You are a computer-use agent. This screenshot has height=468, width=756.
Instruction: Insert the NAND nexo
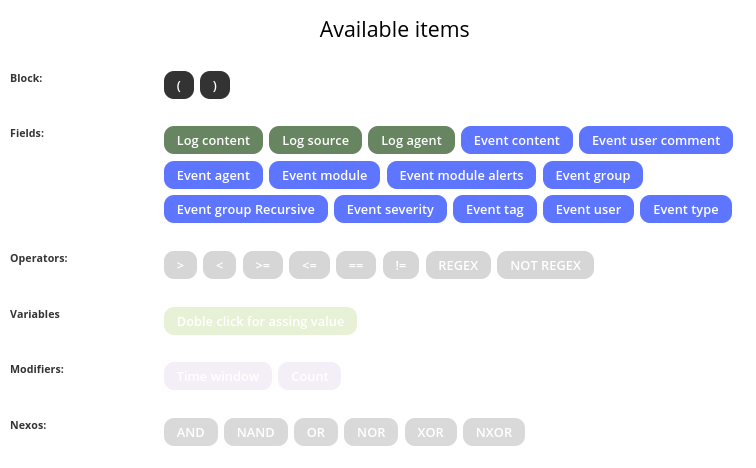click(x=256, y=432)
